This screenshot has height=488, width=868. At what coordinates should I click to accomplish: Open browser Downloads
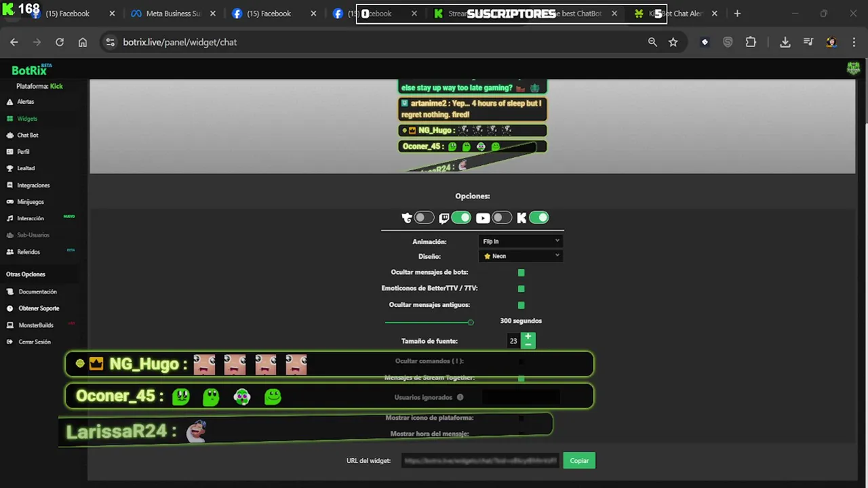pyautogui.click(x=785, y=42)
